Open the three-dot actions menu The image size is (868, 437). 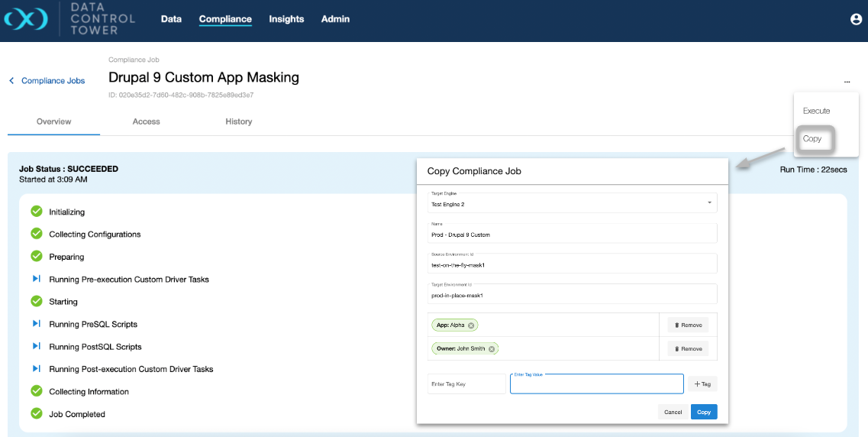[x=847, y=81]
